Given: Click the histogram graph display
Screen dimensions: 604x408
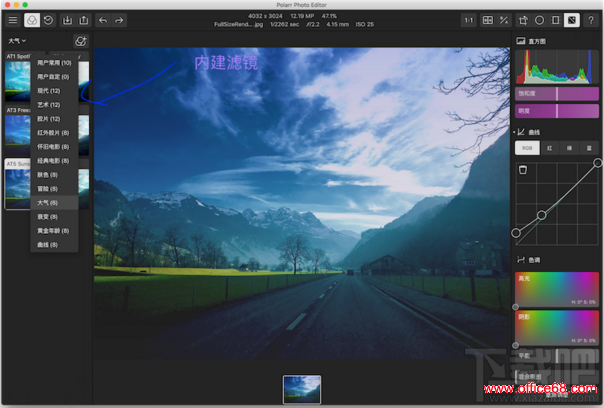Looking at the screenshot, I should click(557, 66).
